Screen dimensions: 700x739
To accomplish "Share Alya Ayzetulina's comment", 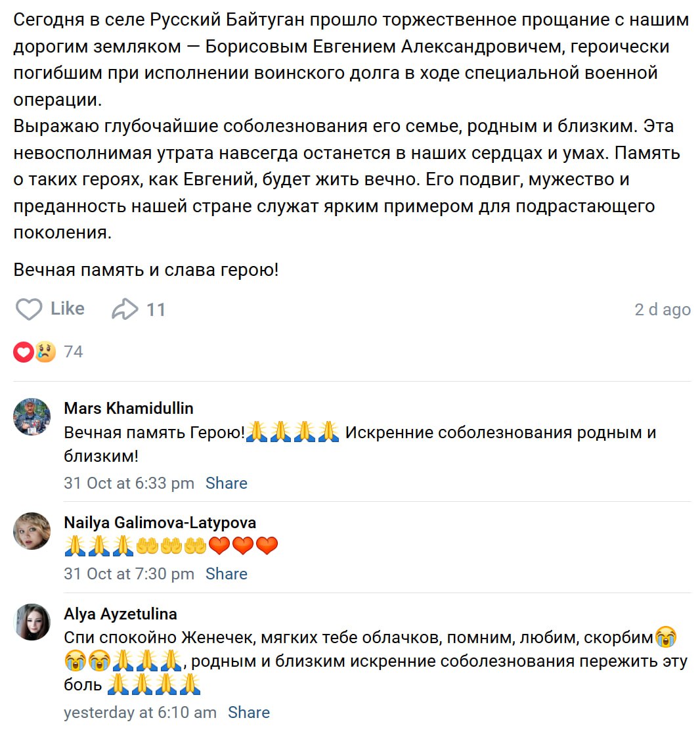I will click(x=249, y=713).
